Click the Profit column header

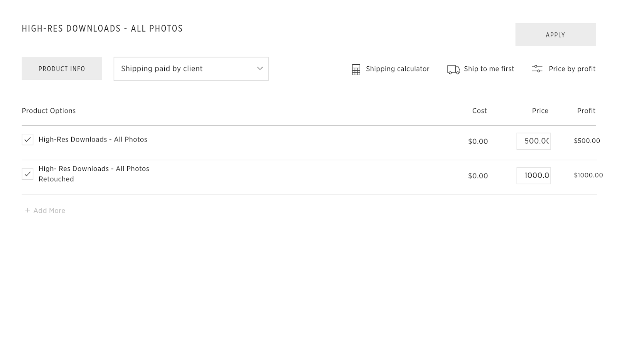tap(586, 111)
